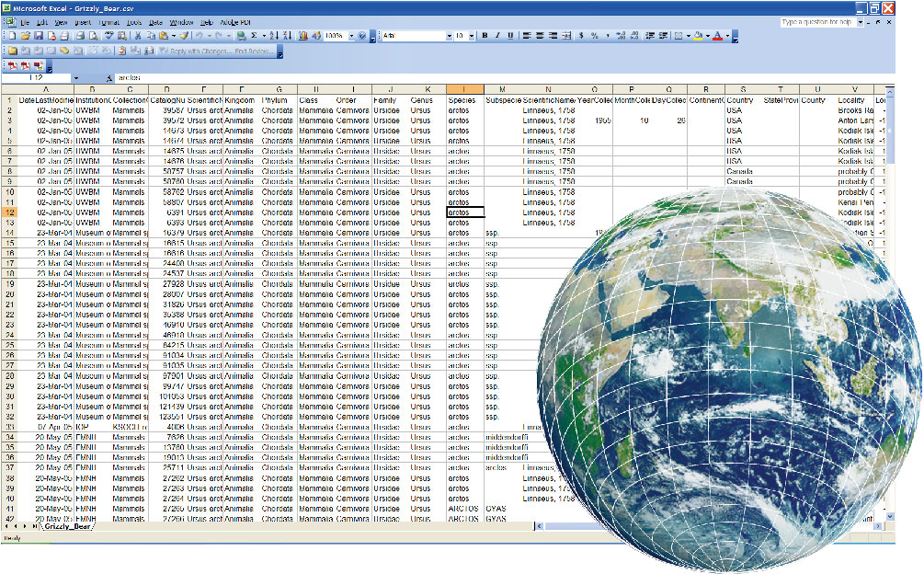Click Reply with Changes button
924x574 pixels.
[195, 52]
